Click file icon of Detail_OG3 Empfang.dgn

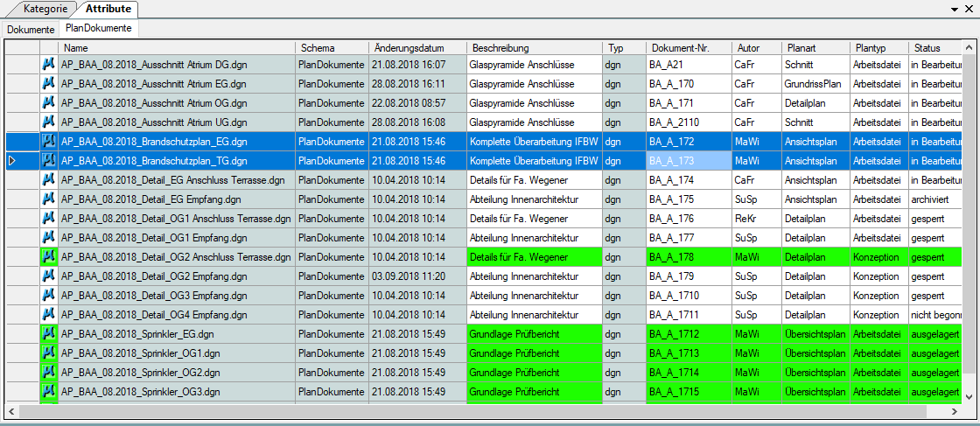click(49, 296)
